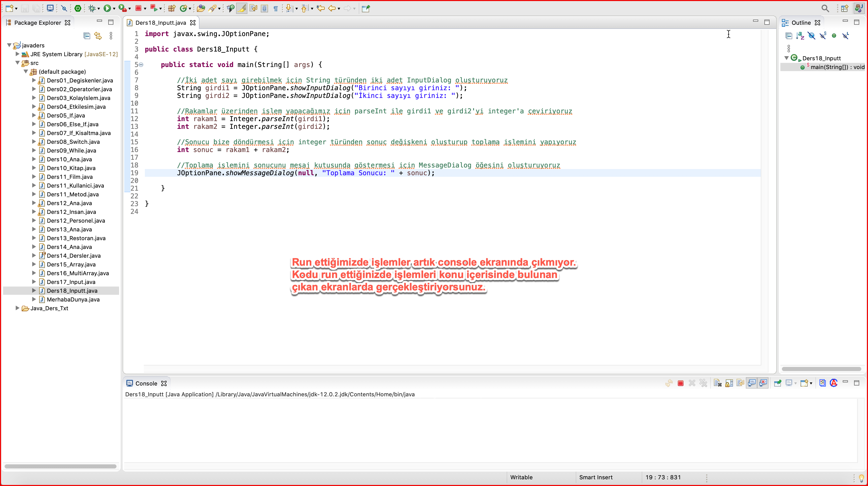Click Collapse All in Package Explorer
This screenshot has width=868, height=486.
[87, 36]
